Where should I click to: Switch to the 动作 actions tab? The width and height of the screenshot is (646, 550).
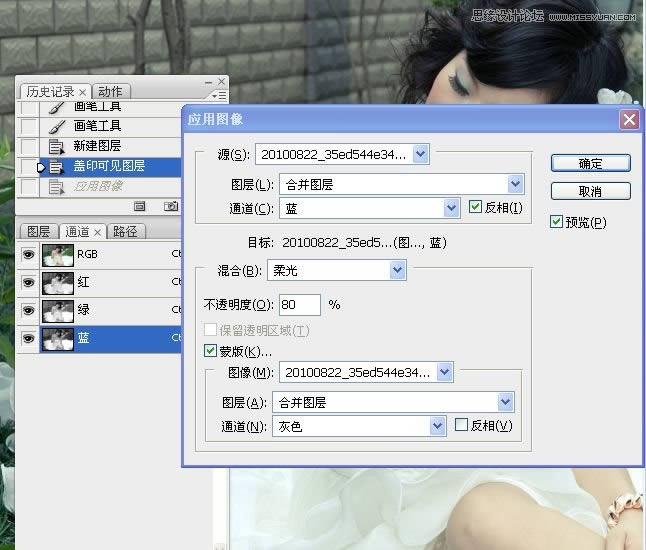click(110, 92)
